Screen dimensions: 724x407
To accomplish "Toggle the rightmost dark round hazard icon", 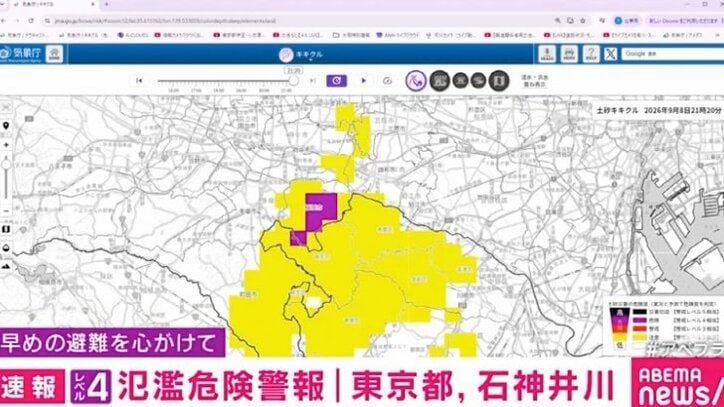I will [499, 81].
